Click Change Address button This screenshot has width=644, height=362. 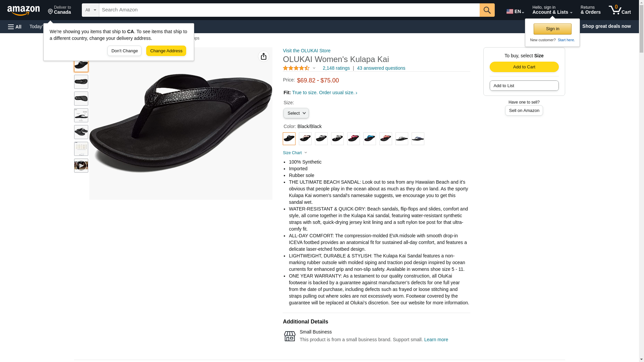(166, 51)
